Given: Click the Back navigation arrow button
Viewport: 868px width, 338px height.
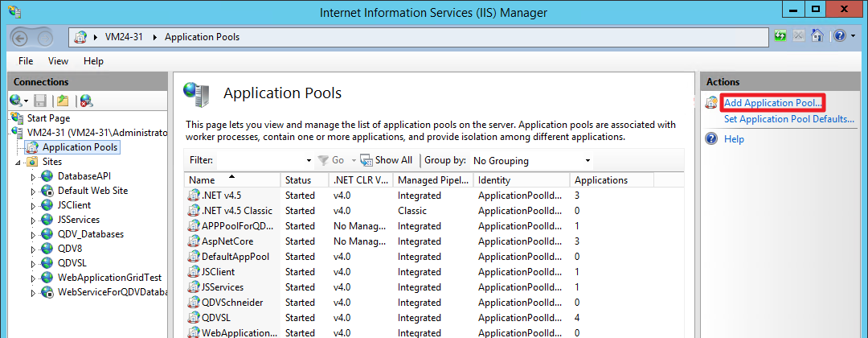Looking at the screenshot, I should point(21,37).
